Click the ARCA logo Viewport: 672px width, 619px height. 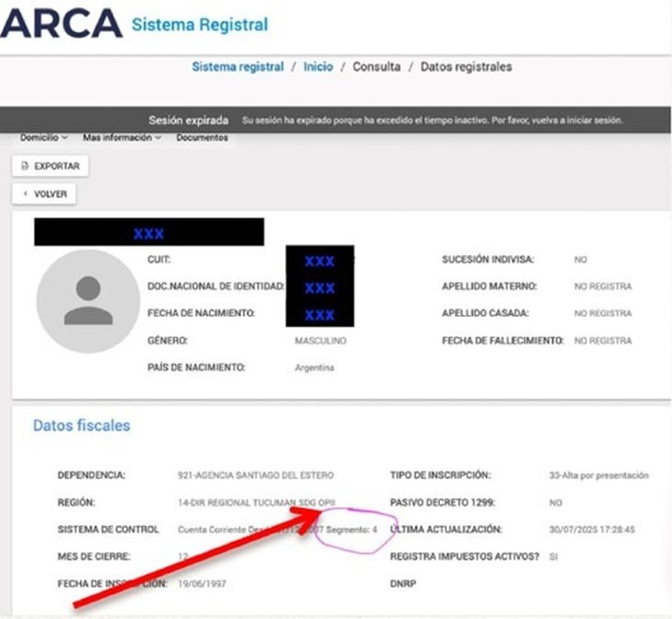(61, 23)
